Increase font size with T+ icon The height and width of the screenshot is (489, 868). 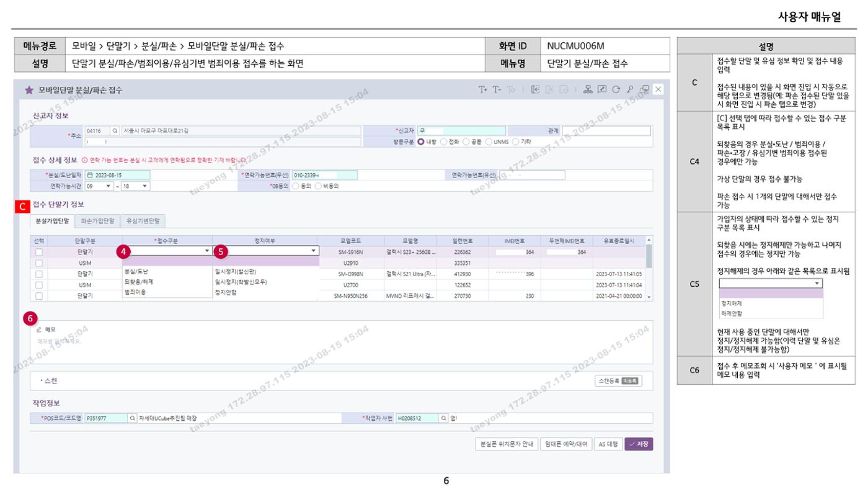click(x=482, y=89)
